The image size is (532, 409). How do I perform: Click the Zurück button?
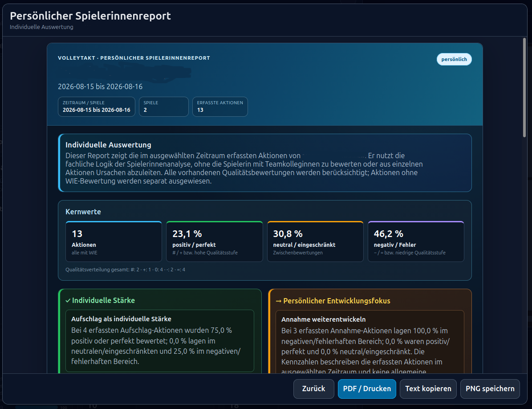(313, 389)
